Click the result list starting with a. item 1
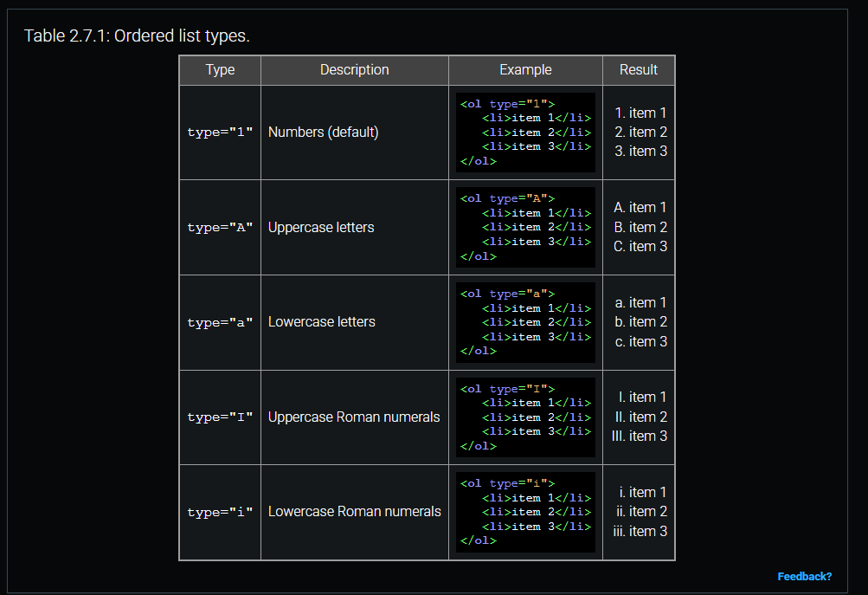 click(x=640, y=321)
